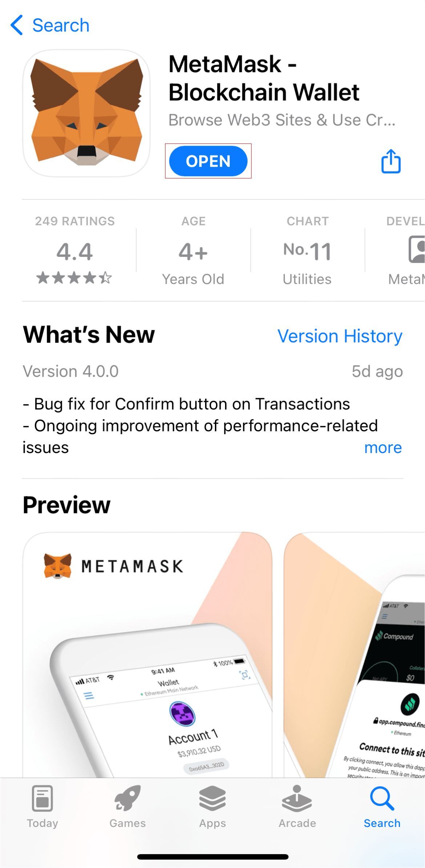Screen dimensions: 425x868
Task: Tap the MetaMask fox app icon
Action: (x=87, y=113)
